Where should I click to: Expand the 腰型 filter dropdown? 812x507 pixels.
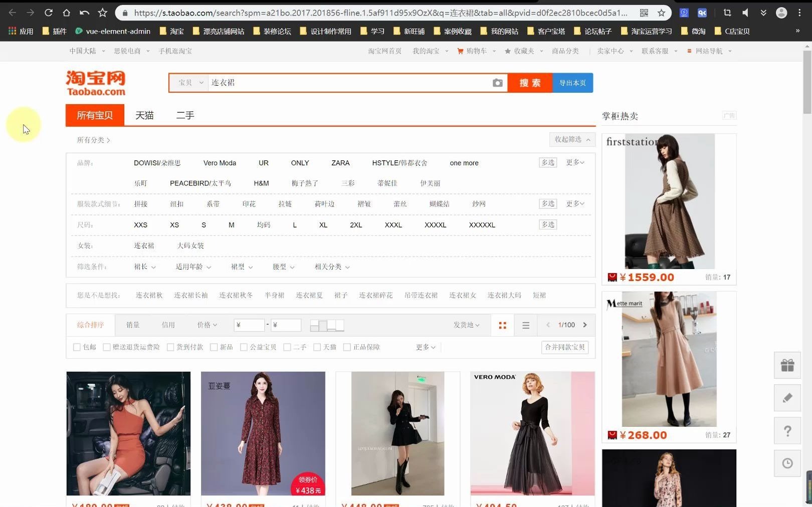(284, 267)
